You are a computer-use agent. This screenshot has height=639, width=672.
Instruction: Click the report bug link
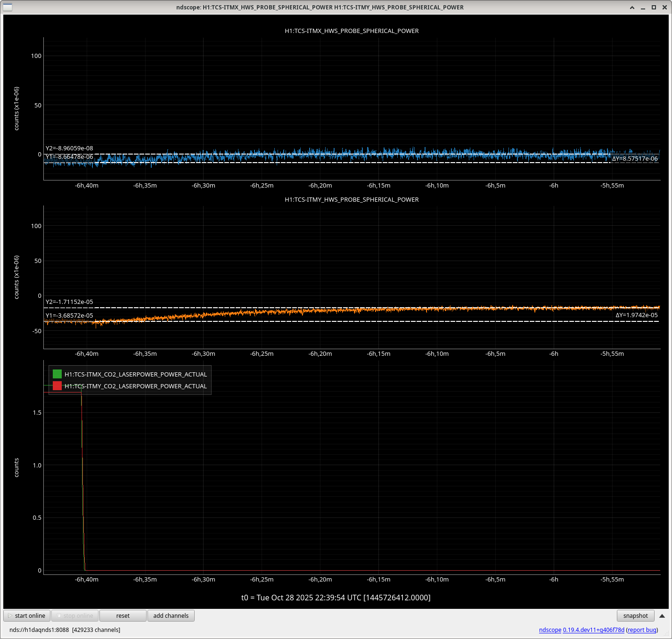tap(642, 630)
